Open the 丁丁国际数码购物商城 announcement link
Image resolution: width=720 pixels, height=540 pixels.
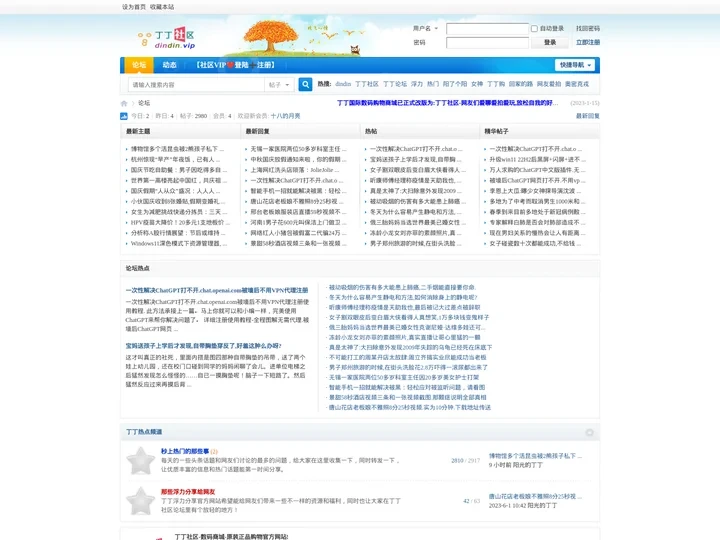pos(447,103)
